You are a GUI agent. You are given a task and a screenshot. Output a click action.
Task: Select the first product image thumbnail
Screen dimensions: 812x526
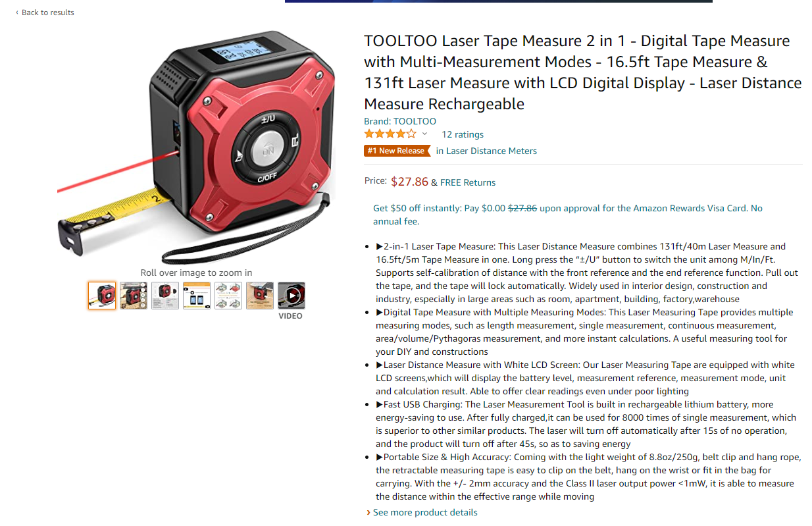click(102, 296)
